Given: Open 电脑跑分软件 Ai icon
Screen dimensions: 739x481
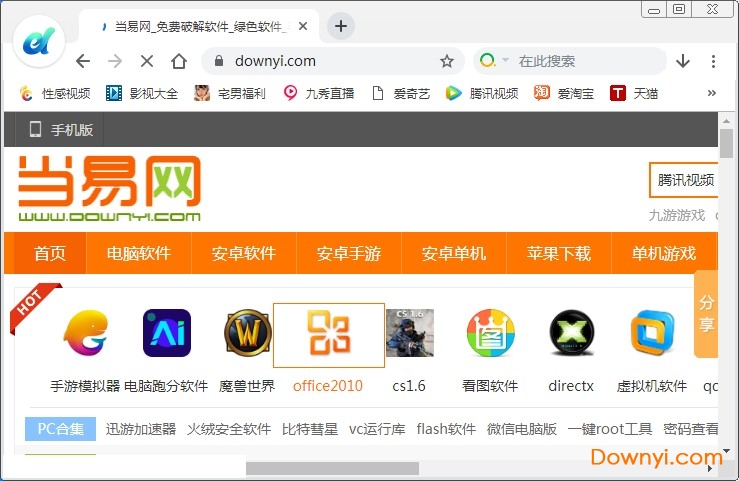Looking at the screenshot, I should point(167,333).
